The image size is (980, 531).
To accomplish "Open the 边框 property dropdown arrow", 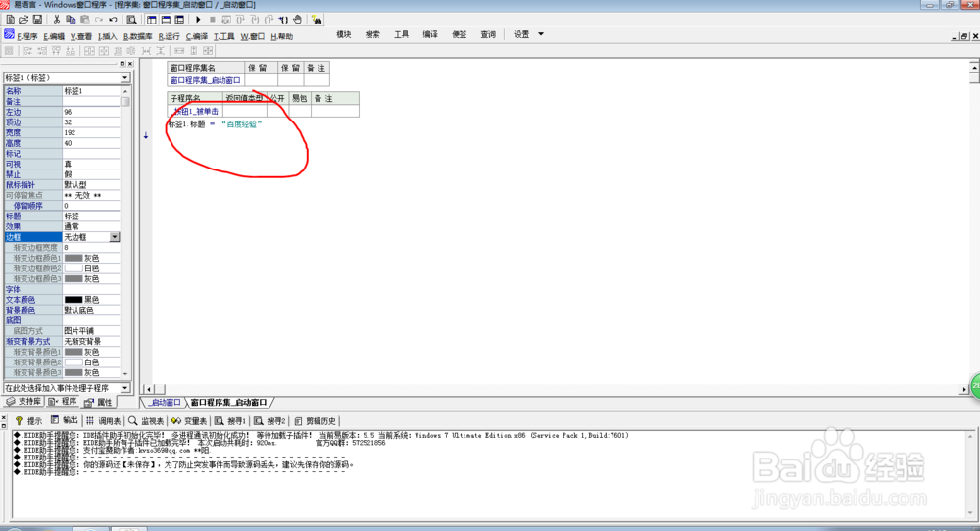I will pos(115,237).
